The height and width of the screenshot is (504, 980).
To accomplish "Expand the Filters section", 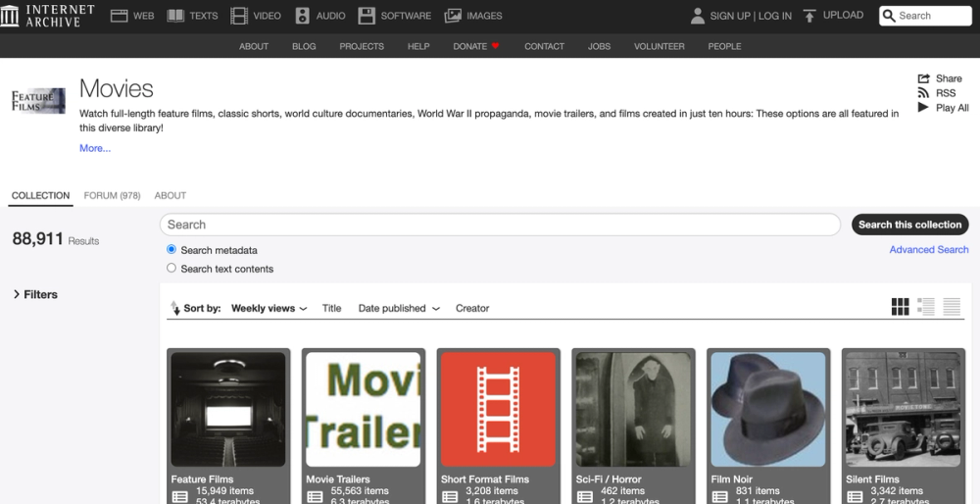I will [x=35, y=294].
